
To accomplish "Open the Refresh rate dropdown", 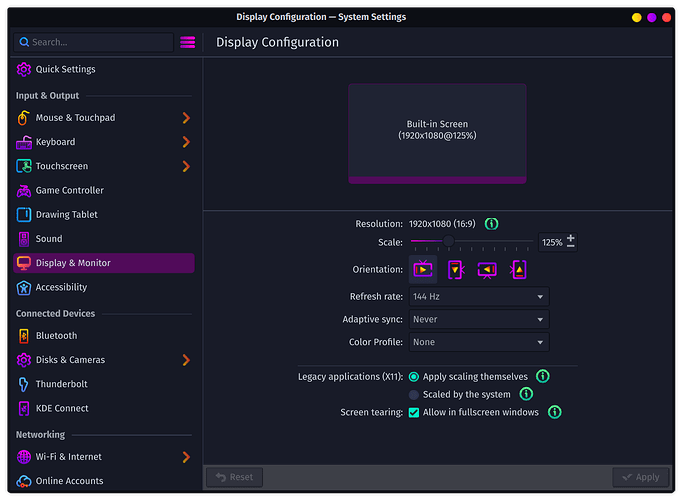I will [x=479, y=297].
